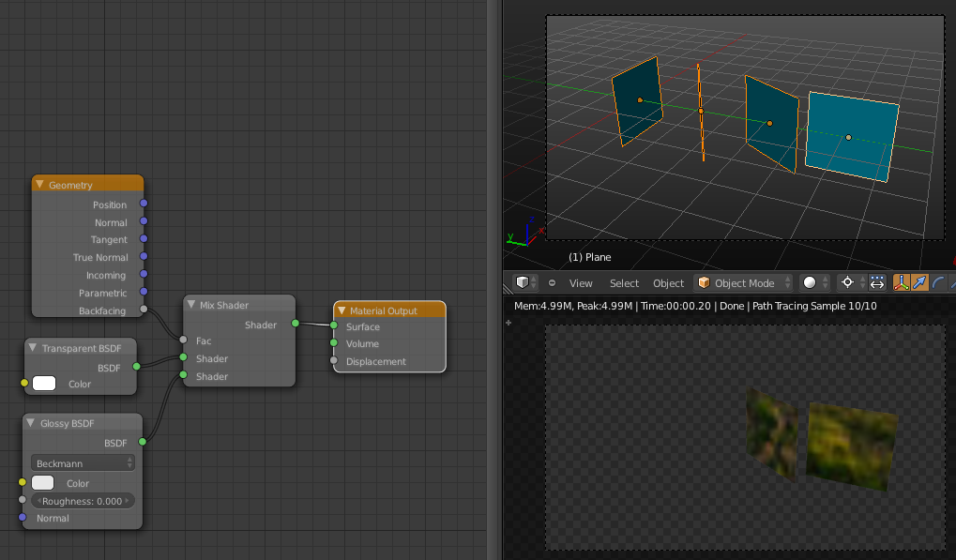Enable the rotate manipulator arc

[938, 282]
